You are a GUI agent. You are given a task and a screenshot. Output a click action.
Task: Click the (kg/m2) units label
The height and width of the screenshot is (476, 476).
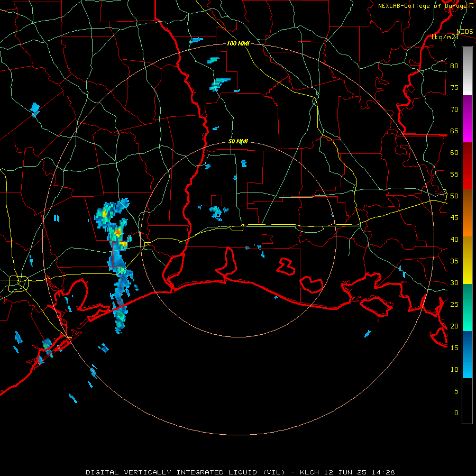coord(445,37)
